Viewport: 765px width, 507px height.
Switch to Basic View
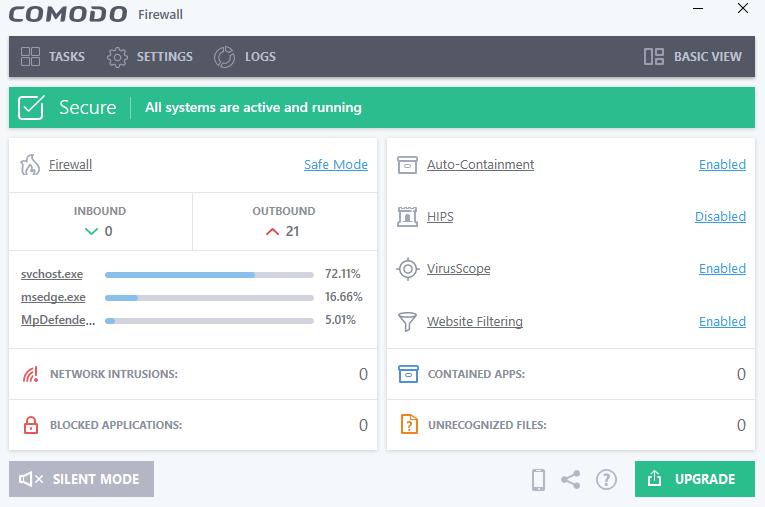(x=693, y=57)
